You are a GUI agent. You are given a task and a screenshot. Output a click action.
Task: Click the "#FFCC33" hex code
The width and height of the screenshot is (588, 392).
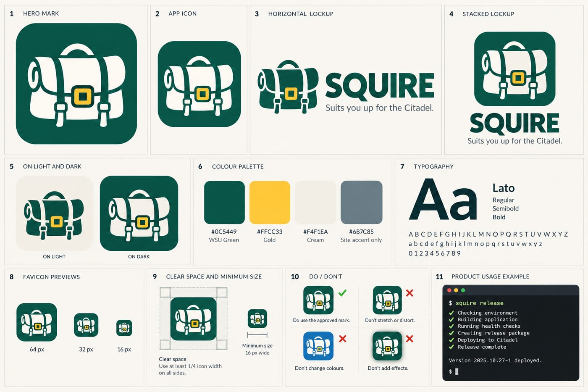pos(270,232)
